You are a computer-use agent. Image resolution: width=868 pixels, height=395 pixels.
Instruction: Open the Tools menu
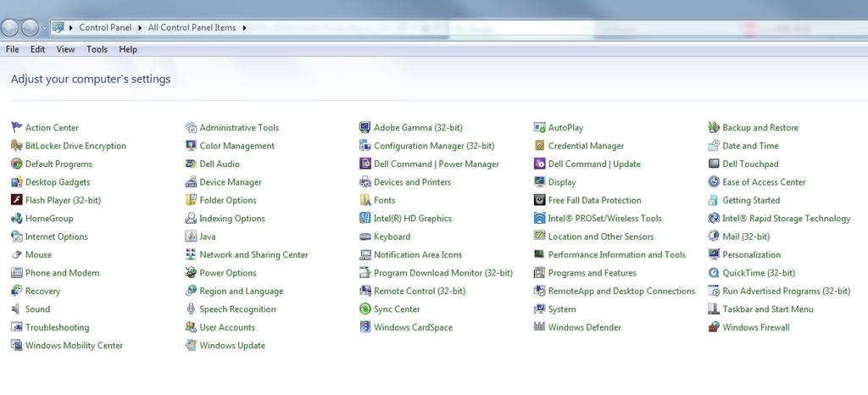(97, 49)
